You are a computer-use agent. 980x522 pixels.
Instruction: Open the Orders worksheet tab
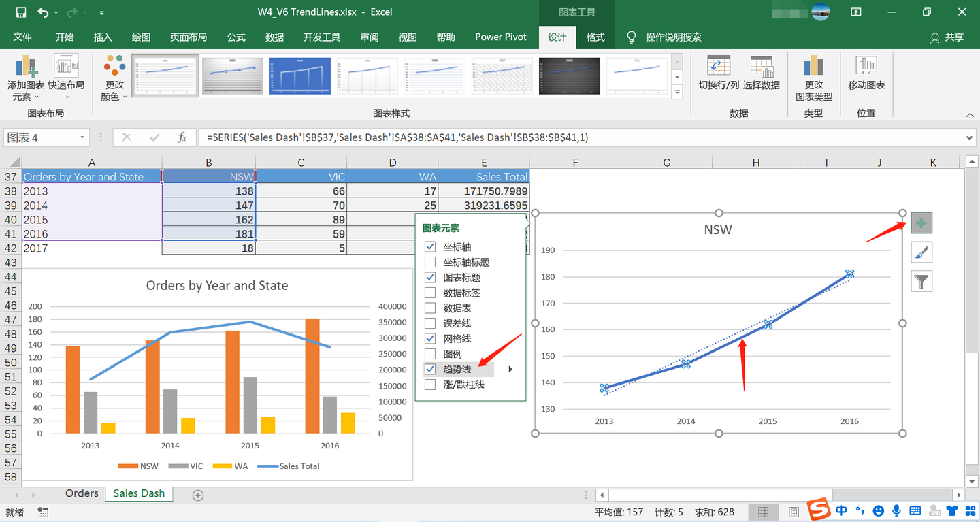pyautogui.click(x=82, y=494)
